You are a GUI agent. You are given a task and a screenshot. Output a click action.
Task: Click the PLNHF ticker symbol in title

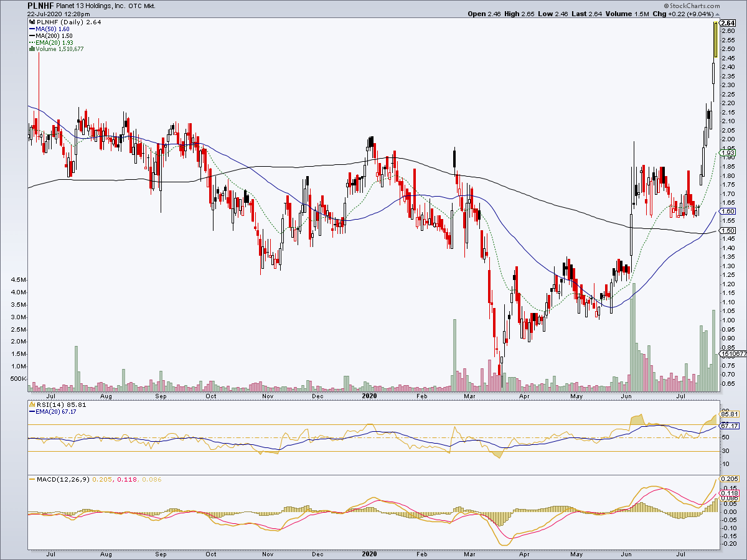click(40, 5)
